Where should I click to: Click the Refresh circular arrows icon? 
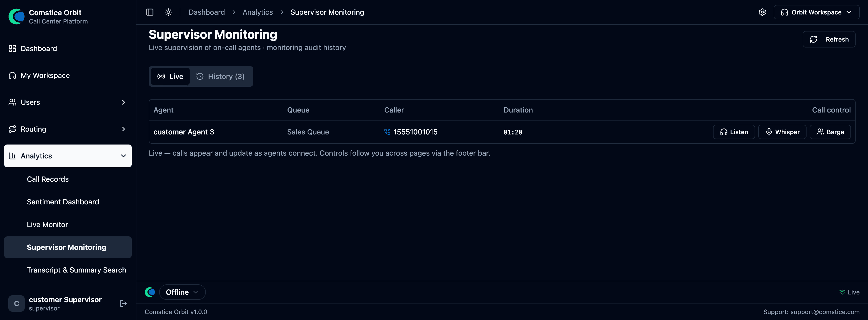[x=813, y=39]
